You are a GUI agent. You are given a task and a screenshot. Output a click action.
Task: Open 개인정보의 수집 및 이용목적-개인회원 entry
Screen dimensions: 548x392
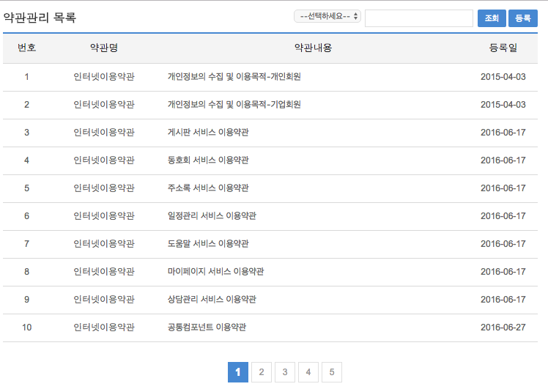(234, 77)
